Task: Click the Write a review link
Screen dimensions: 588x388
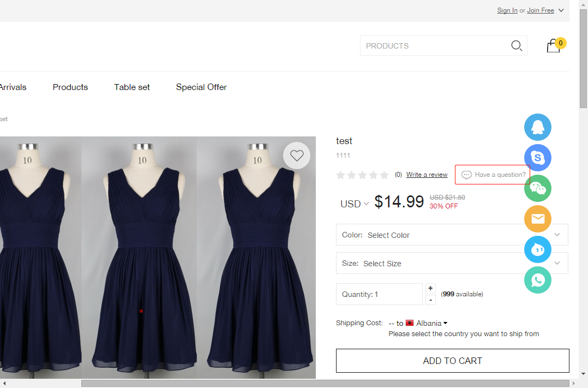Action: 427,175
